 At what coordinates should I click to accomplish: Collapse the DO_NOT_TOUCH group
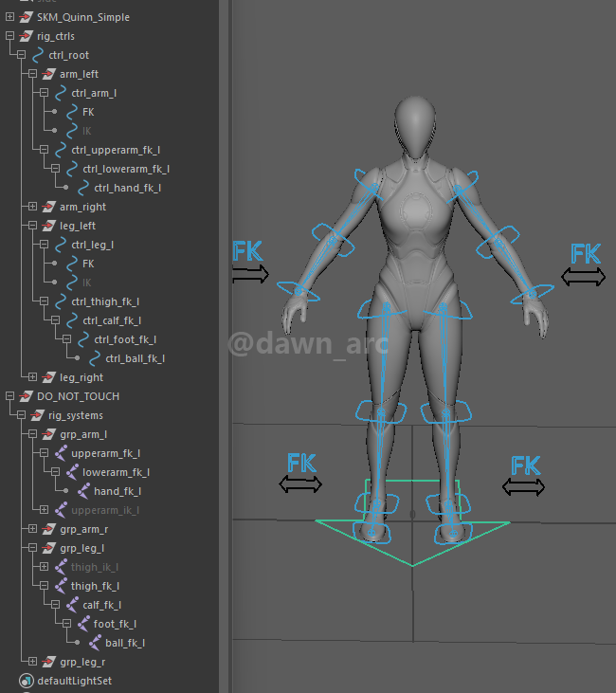pyautogui.click(x=9, y=396)
